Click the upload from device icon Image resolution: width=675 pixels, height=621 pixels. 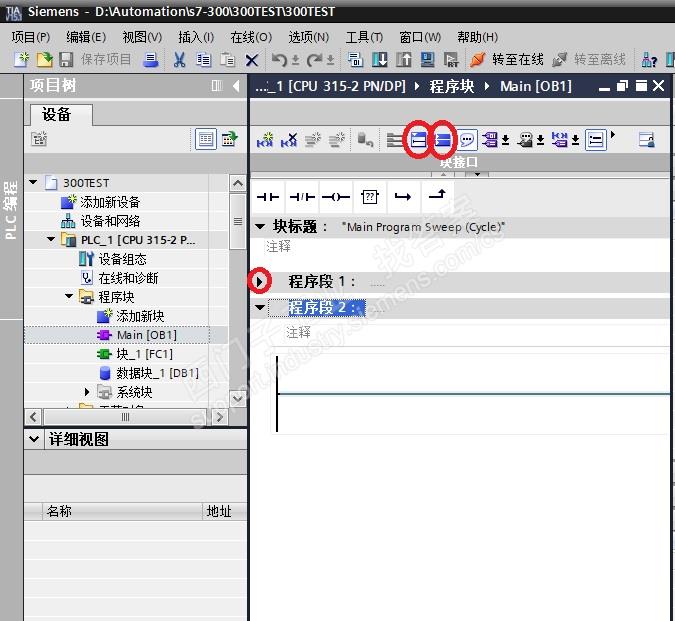(403, 59)
